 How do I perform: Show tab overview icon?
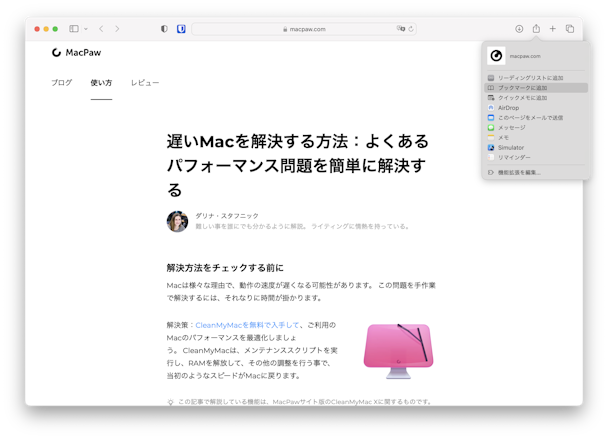click(570, 29)
